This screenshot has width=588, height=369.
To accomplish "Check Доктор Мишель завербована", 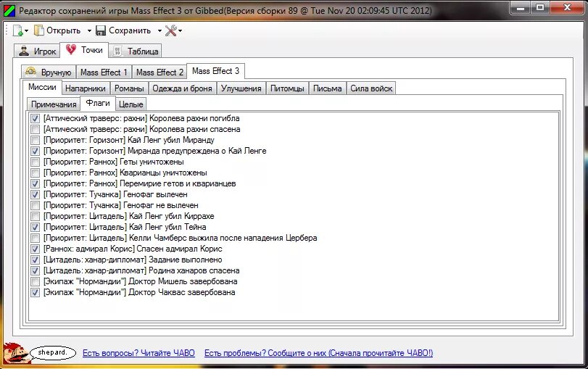I will pos(36,281).
